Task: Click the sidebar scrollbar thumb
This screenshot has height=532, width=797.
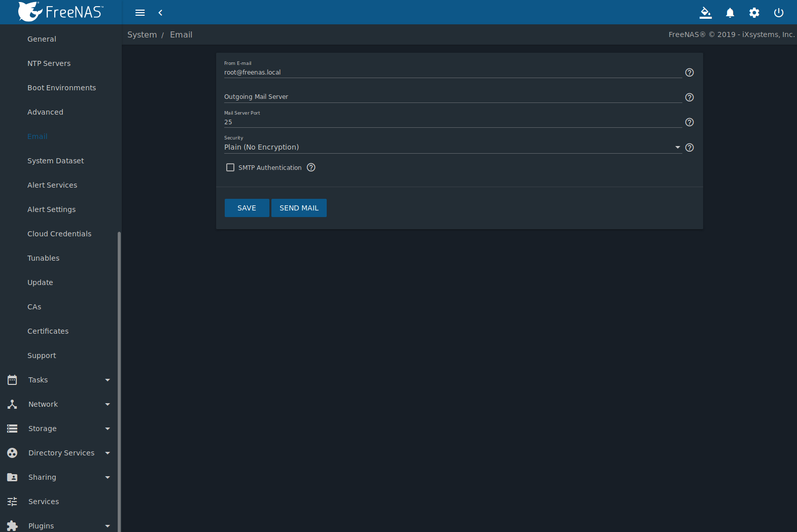Action: [x=119, y=381]
